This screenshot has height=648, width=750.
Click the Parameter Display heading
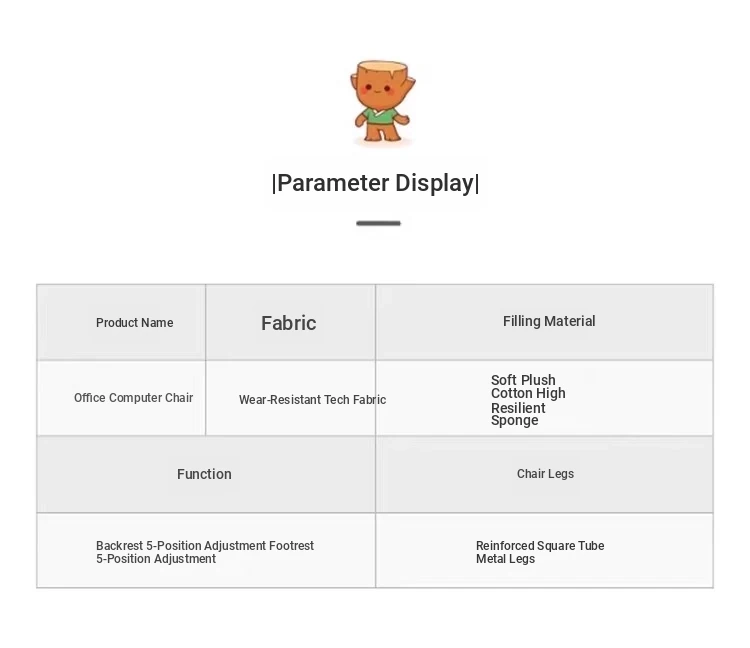pos(376,183)
